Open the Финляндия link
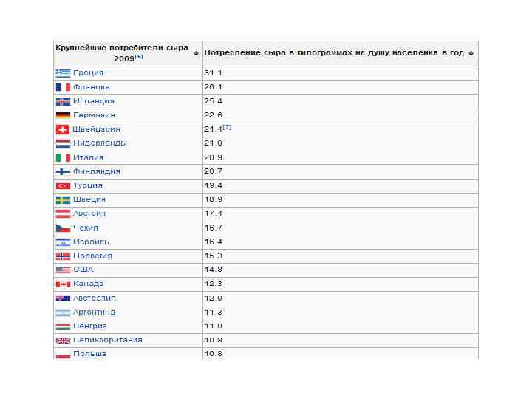 tap(97, 171)
